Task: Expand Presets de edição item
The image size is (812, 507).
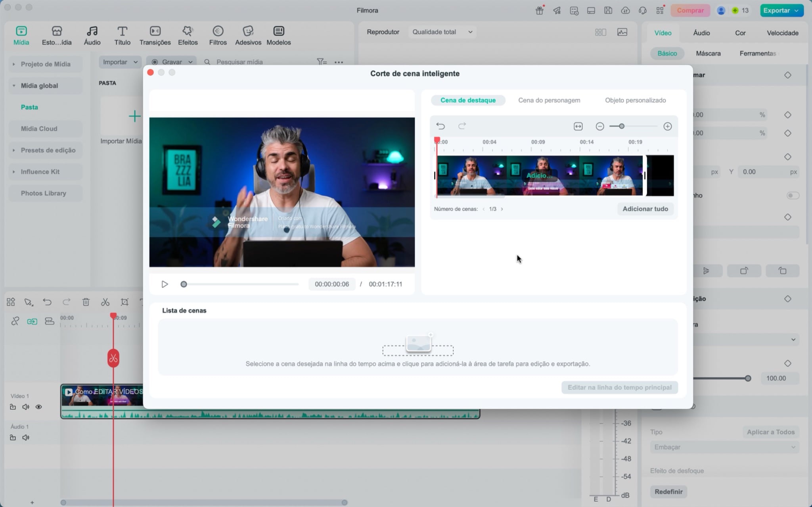Action: click(x=14, y=150)
